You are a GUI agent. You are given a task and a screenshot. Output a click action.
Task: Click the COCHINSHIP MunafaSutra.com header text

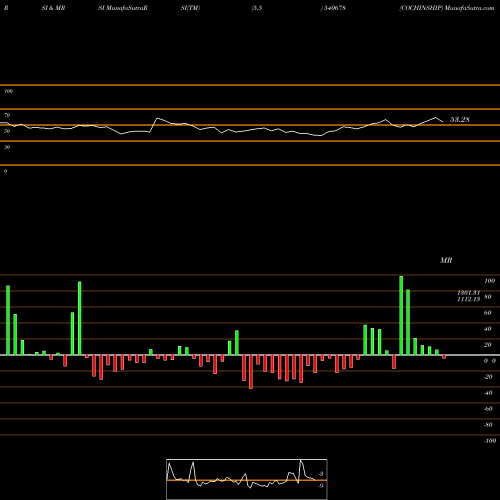pos(447,8)
